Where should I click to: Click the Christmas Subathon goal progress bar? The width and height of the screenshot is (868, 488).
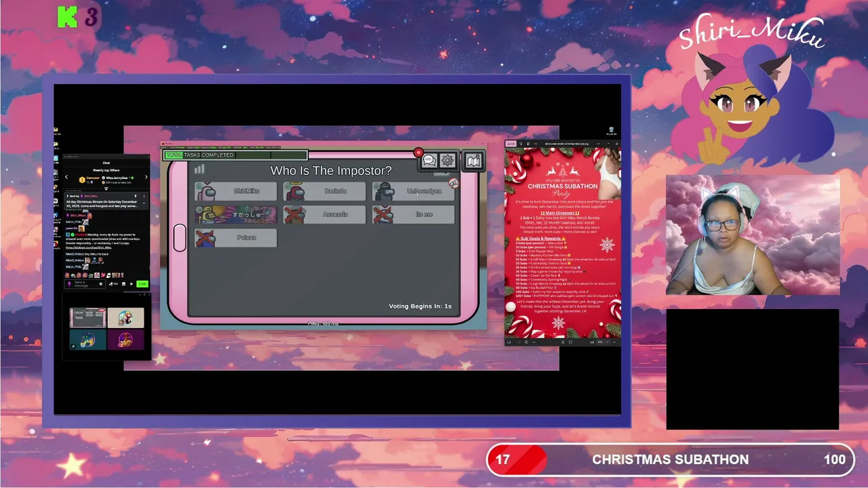[671, 460]
